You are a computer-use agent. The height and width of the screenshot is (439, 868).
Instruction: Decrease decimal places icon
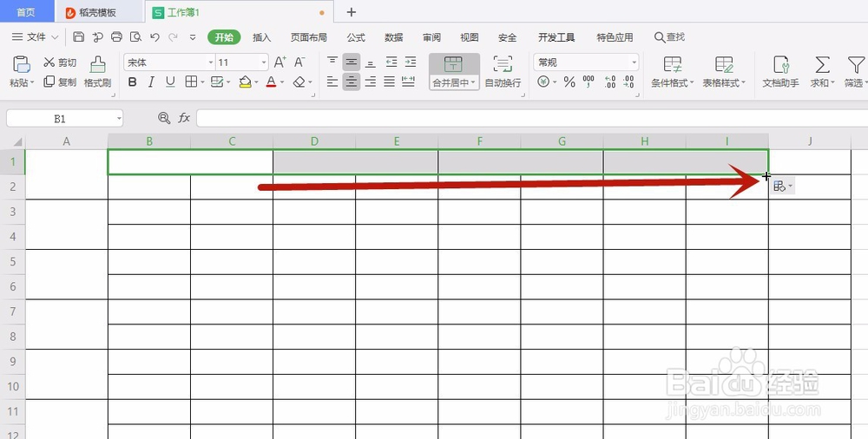[x=628, y=82]
